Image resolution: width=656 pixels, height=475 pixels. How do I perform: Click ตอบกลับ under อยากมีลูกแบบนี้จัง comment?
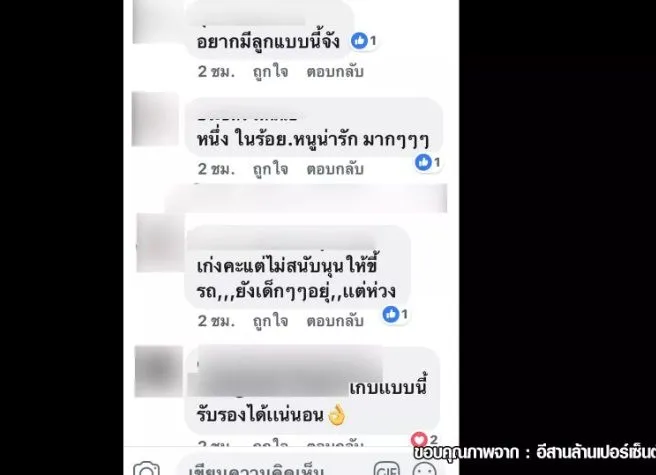335,72
